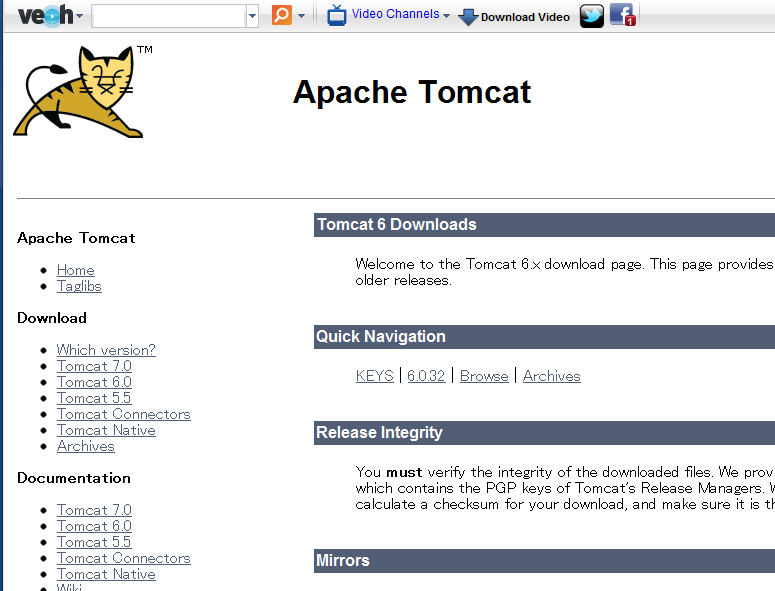The image size is (775, 591).
Task: Open the Taglibs link
Action: click(x=79, y=286)
